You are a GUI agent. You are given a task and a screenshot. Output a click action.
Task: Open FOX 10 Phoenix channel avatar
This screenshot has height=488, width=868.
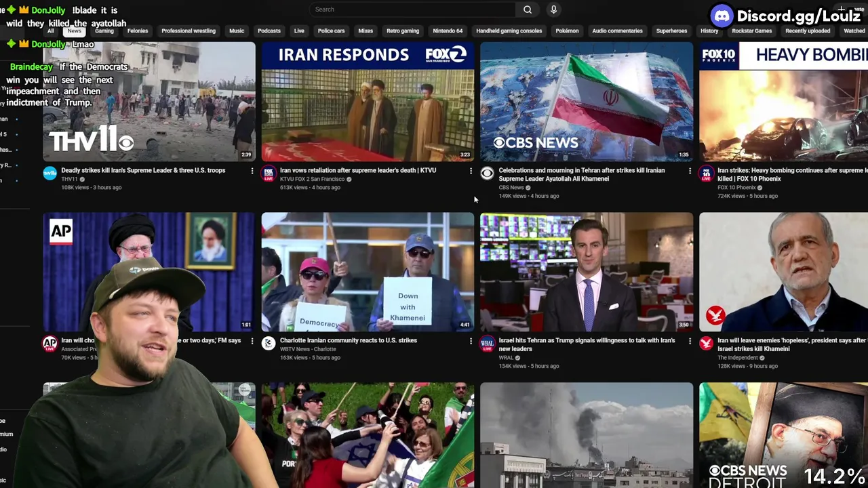706,174
